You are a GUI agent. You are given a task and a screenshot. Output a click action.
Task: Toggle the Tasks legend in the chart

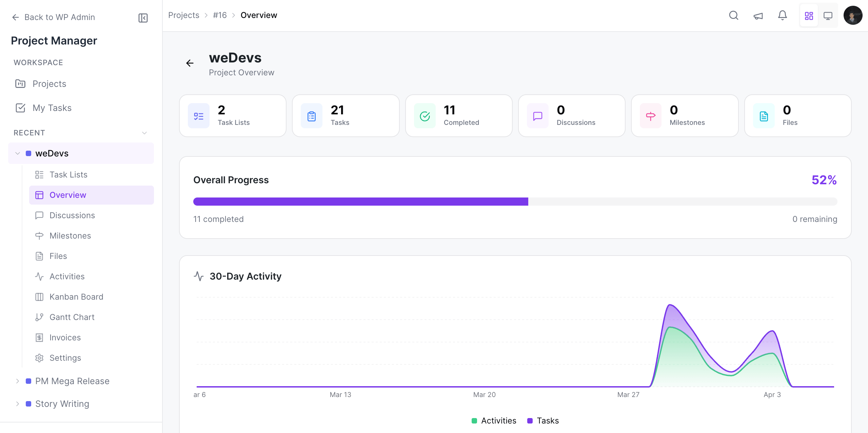point(542,420)
